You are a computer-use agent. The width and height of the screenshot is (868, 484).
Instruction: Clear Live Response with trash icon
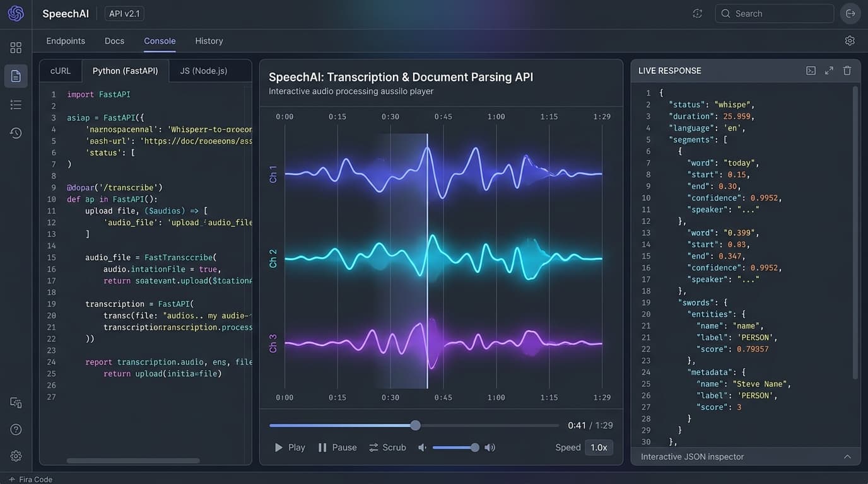coord(847,71)
